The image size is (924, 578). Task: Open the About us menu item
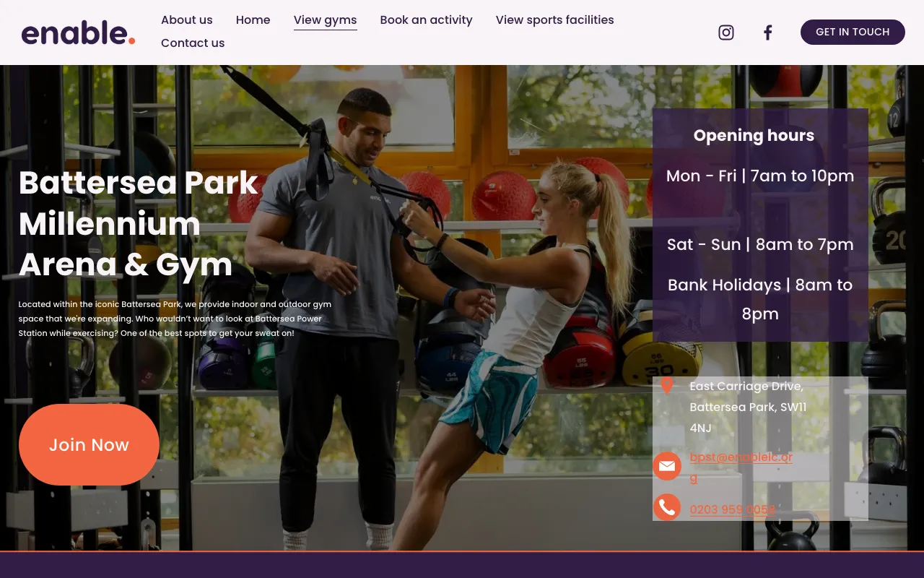187,20
